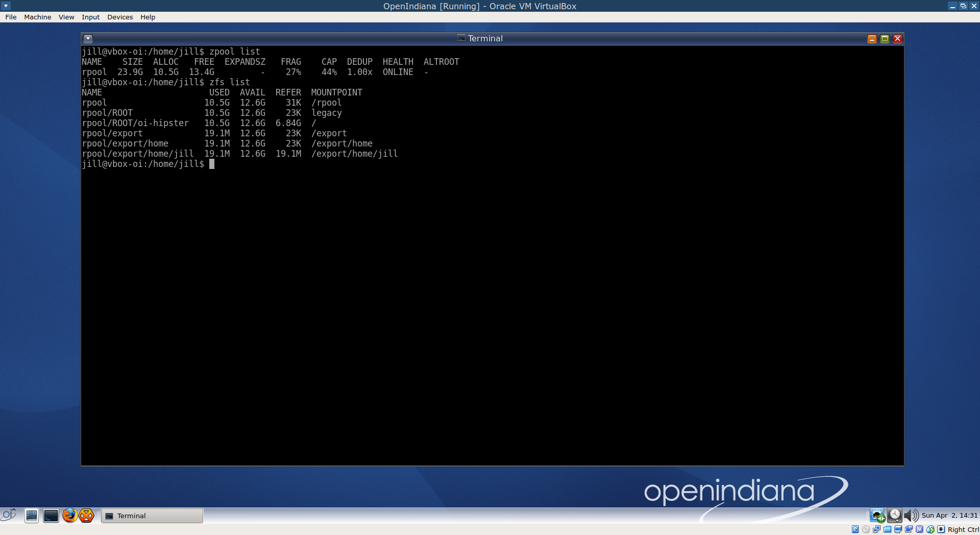Click the rpool/export dataset name
The image size is (980, 535).
click(x=112, y=133)
